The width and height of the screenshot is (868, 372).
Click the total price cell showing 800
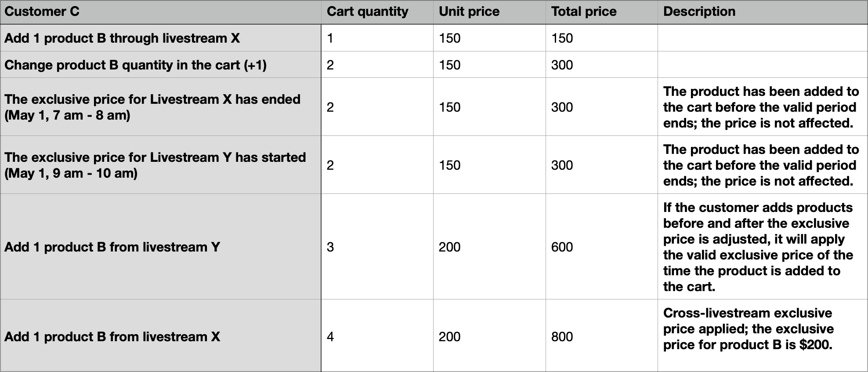coord(601,336)
